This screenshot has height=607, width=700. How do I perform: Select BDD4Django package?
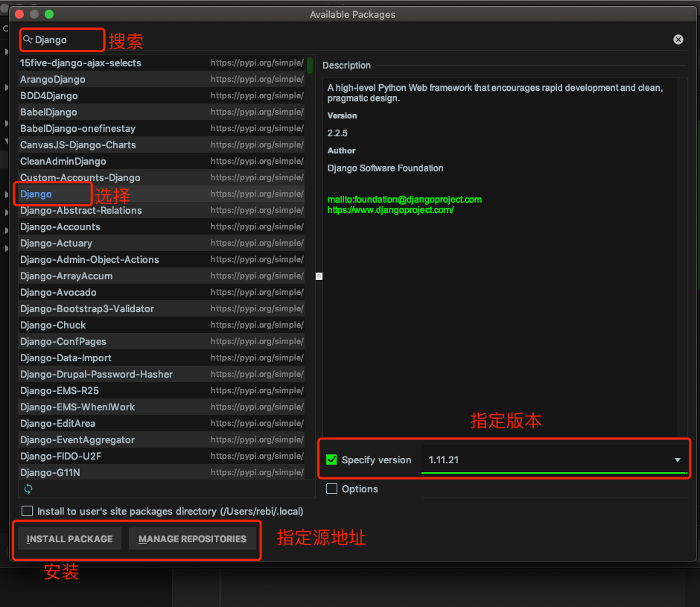click(x=162, y=95)
